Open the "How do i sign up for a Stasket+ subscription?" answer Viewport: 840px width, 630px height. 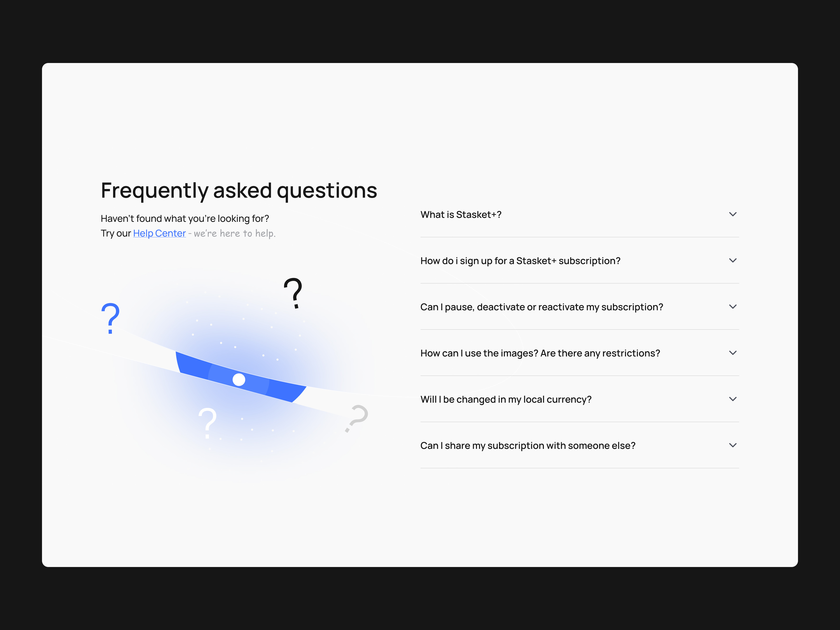point(520,260)
